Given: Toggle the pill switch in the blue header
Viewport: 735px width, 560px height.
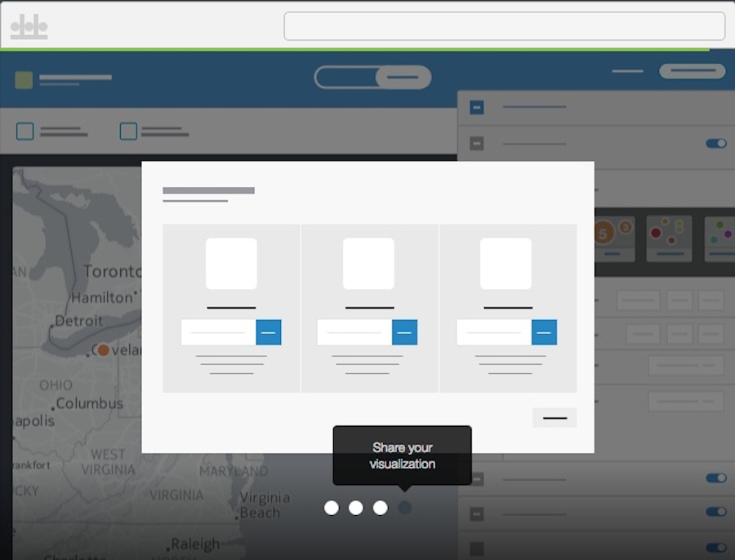Looking at the screenshot, I should tap(372, 78).
